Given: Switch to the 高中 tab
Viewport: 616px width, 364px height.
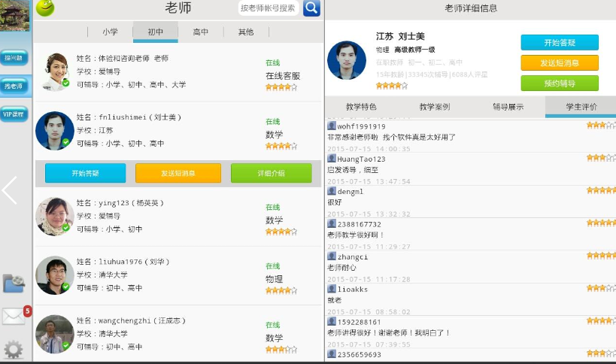Looking at the screenshot, I should pyautogui.click(x=201, y=32).
